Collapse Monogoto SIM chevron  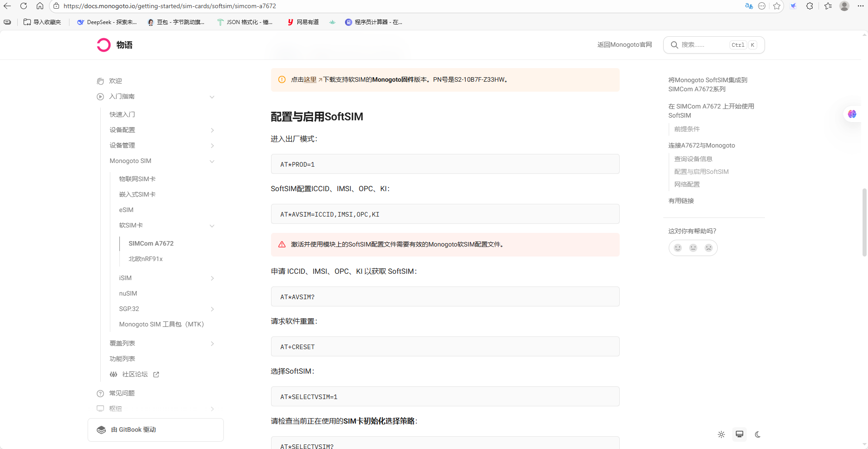point(212,161)
